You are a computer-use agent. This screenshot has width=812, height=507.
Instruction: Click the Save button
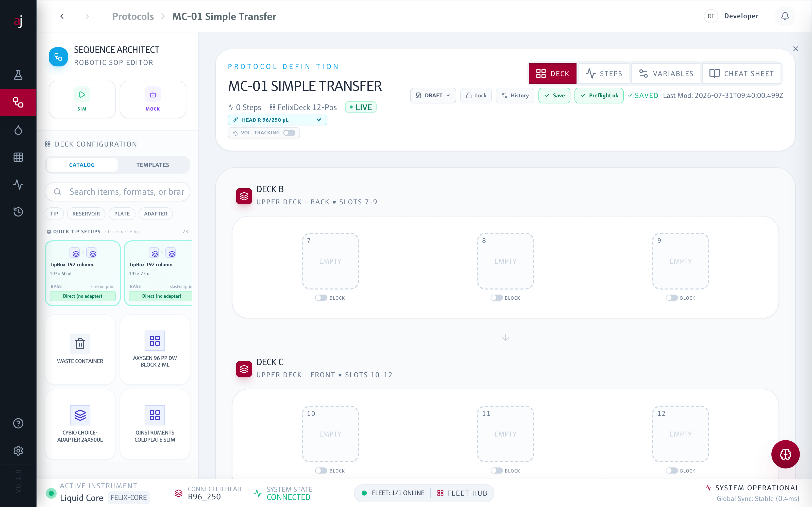[554, 96]
